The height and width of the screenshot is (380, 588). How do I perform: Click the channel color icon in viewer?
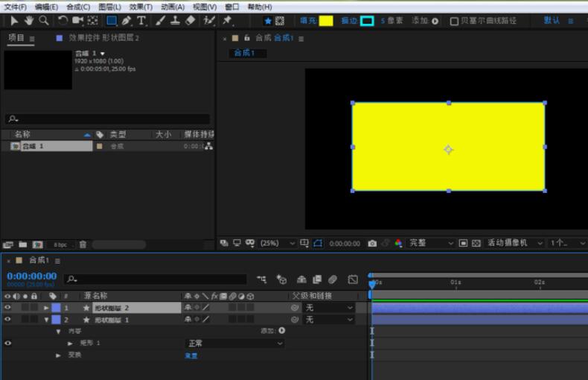point(398,244)
